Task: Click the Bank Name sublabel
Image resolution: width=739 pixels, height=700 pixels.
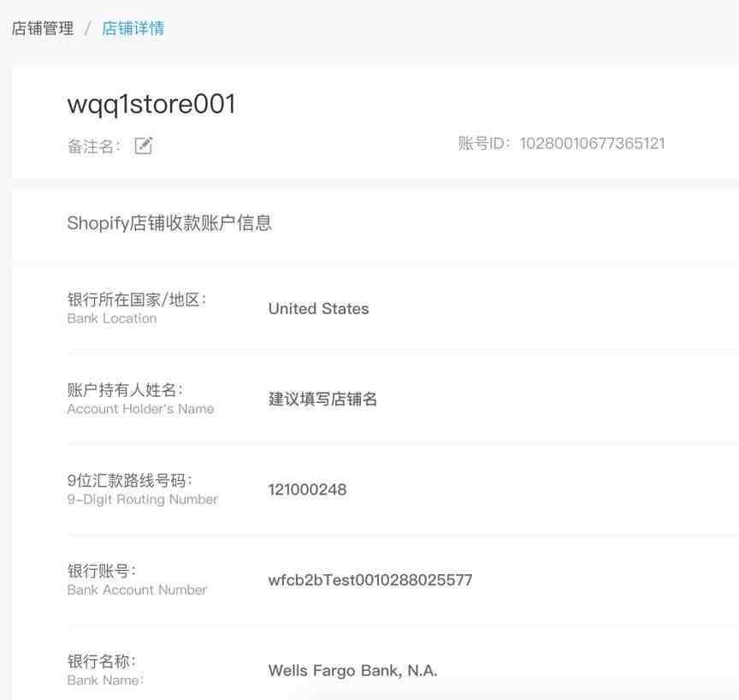Action: (x=105, y=680)
